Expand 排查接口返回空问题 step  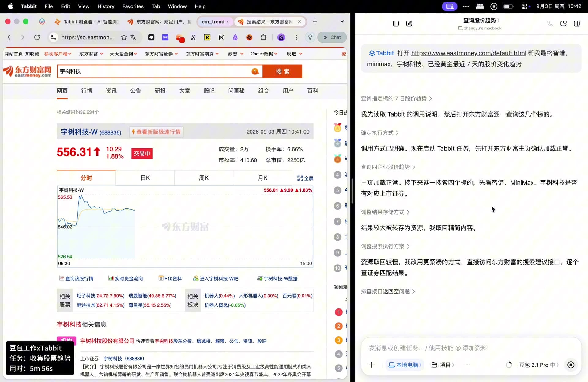click(388, 291)
